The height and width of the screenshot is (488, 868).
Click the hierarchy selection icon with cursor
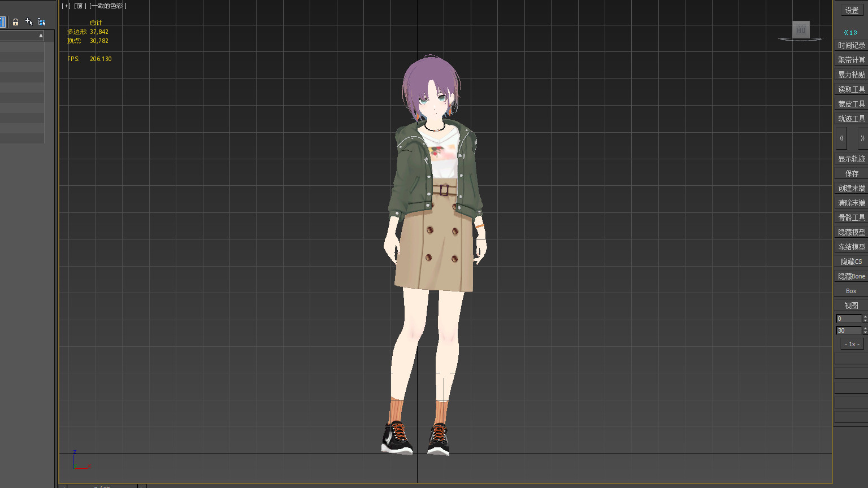pos(42,22)
